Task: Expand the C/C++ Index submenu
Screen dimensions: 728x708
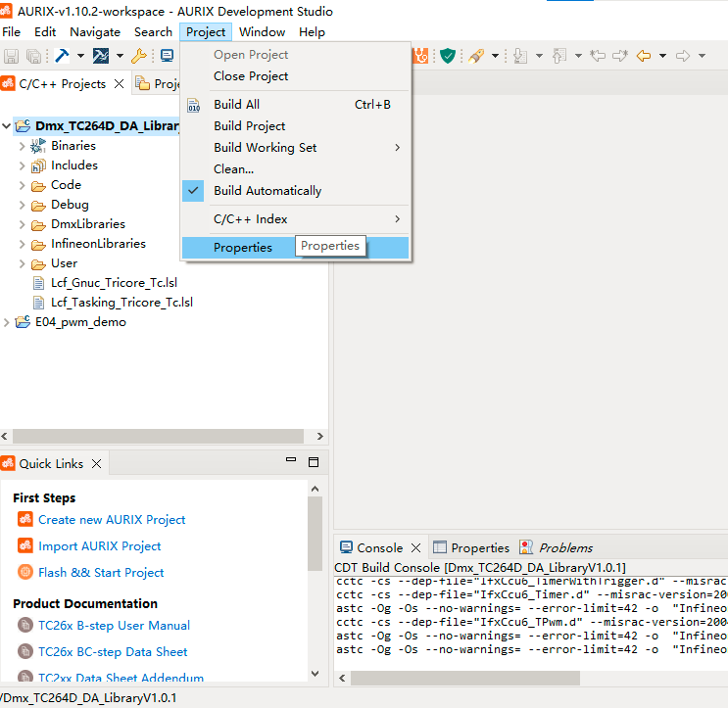Action: pos(295,219)
